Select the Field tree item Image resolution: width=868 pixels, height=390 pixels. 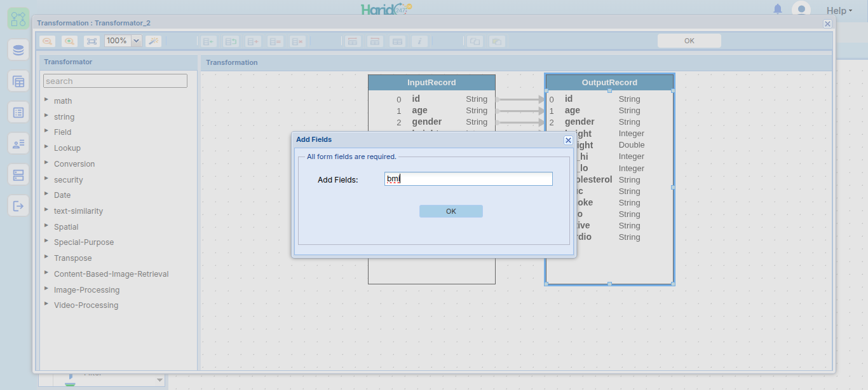[x=62, y=132]
